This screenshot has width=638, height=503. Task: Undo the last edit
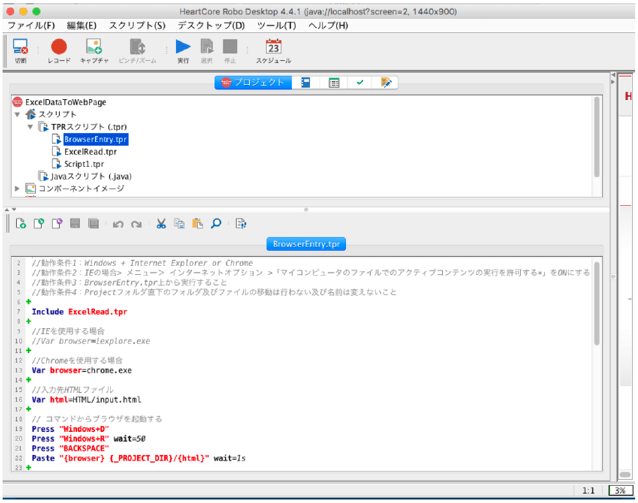point(118,224)
